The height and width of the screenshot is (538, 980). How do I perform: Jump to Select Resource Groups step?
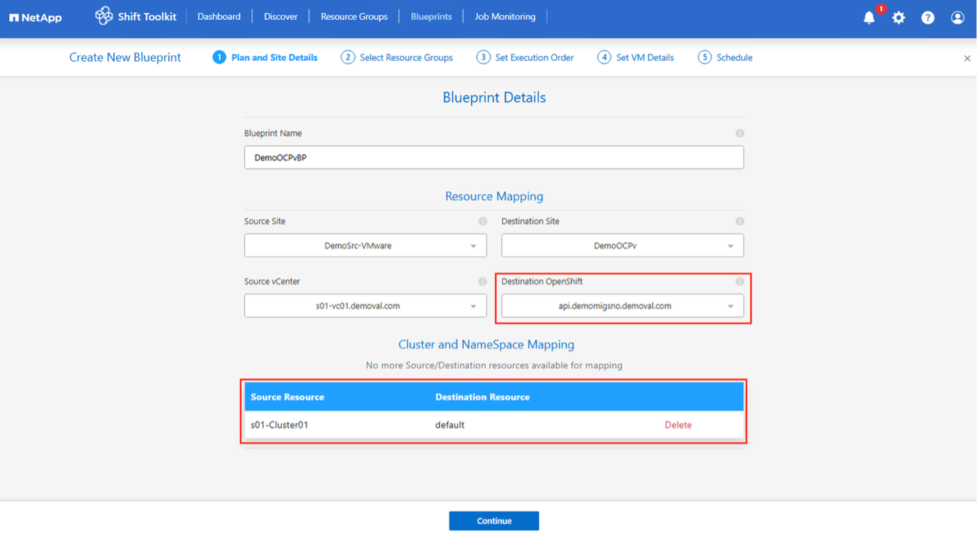pos(397,57)
